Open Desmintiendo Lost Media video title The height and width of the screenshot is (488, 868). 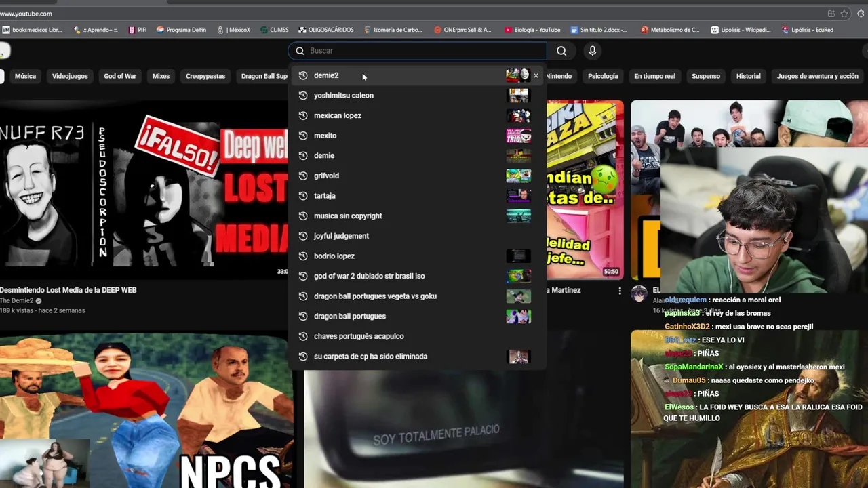(x=68, y=290)
